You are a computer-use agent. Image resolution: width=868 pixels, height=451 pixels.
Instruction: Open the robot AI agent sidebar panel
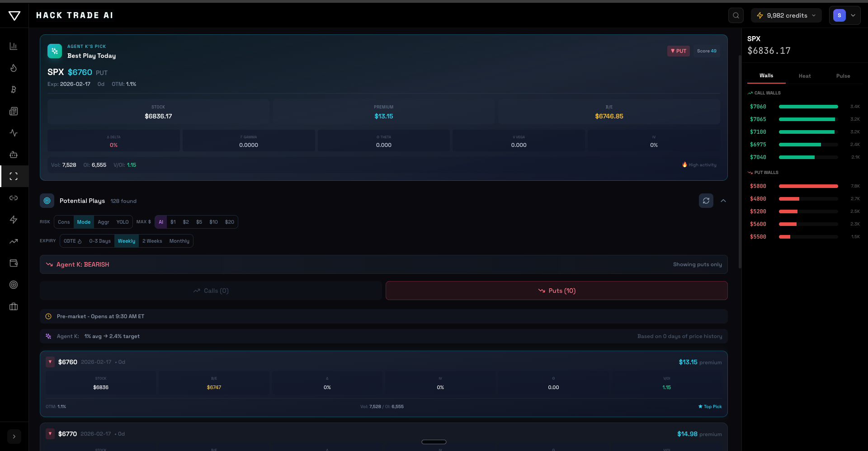[14, 155]
